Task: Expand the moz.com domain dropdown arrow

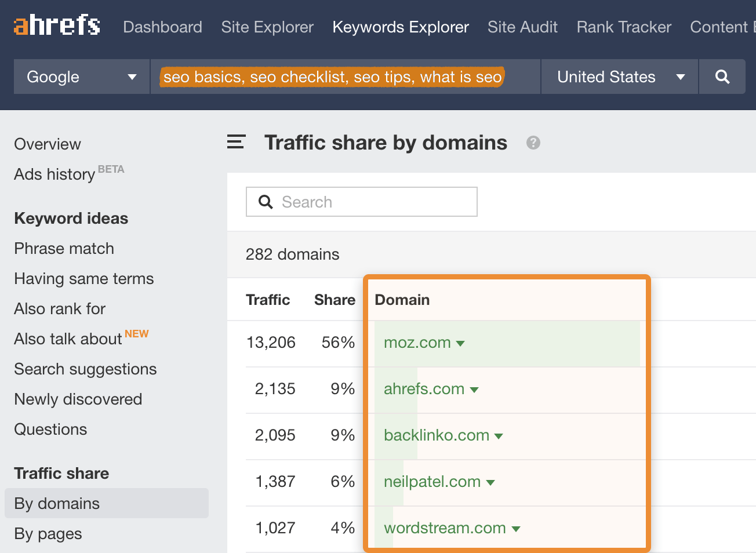Action: tap(461, 343)
